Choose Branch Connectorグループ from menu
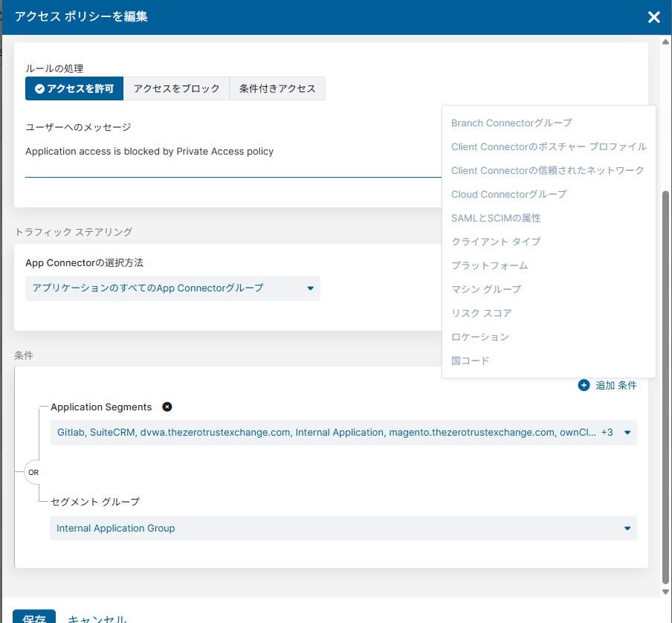The image size is (672, 623). coord(511,123)
